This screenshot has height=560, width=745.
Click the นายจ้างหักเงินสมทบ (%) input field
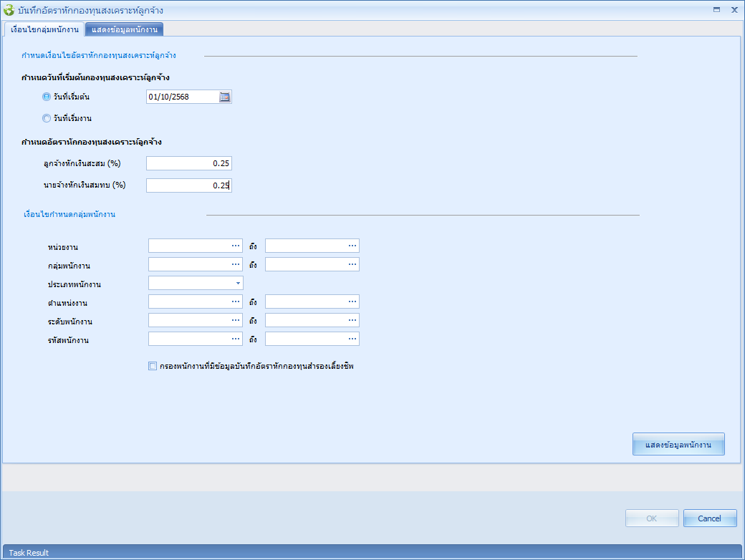(x=188, y=185)
